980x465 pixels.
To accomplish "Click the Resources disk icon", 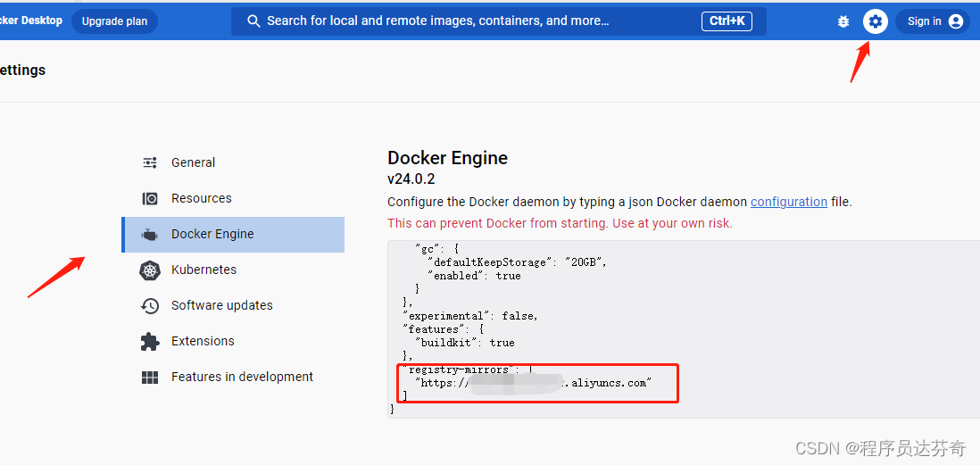I will [150, 199].
